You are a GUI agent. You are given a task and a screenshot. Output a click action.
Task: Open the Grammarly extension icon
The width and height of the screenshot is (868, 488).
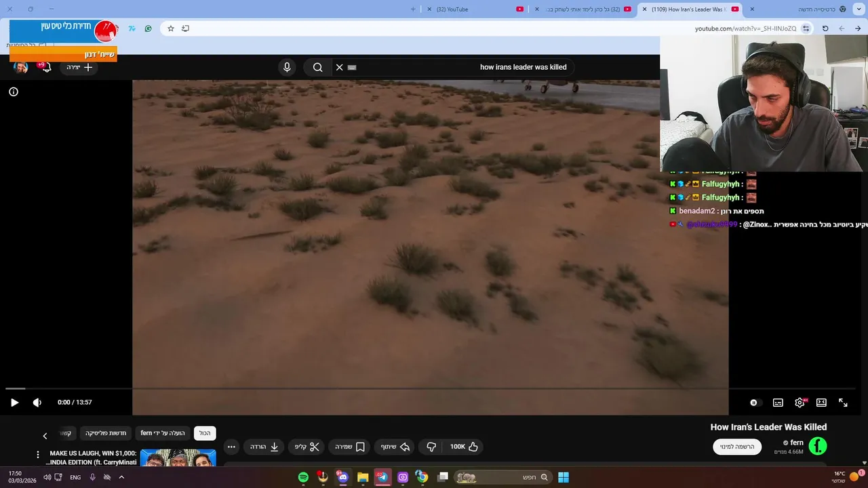click(149, 28)
